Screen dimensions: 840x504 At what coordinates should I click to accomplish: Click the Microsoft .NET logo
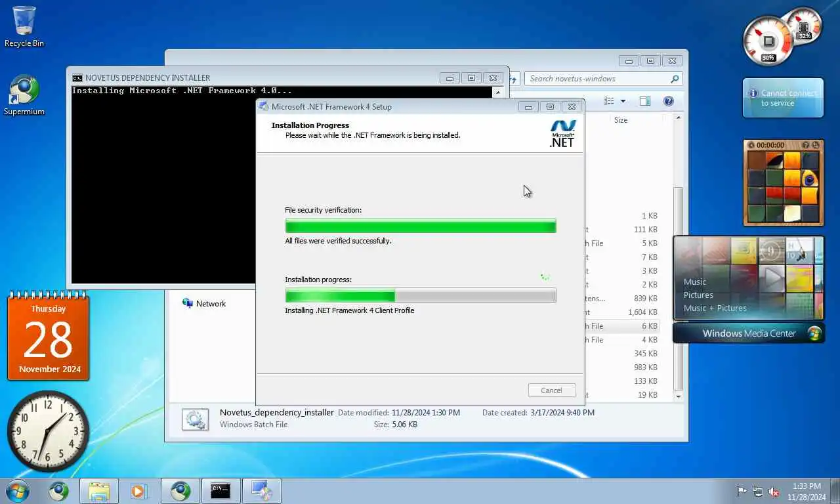pyautogui.click(x=562, y=133)
